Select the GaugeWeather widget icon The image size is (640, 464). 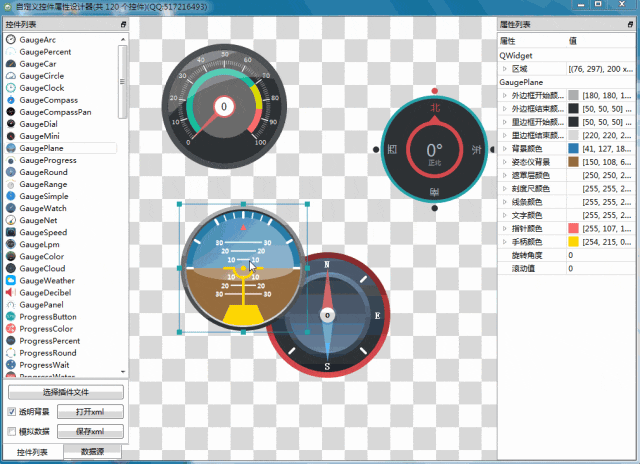pos(11,280)
